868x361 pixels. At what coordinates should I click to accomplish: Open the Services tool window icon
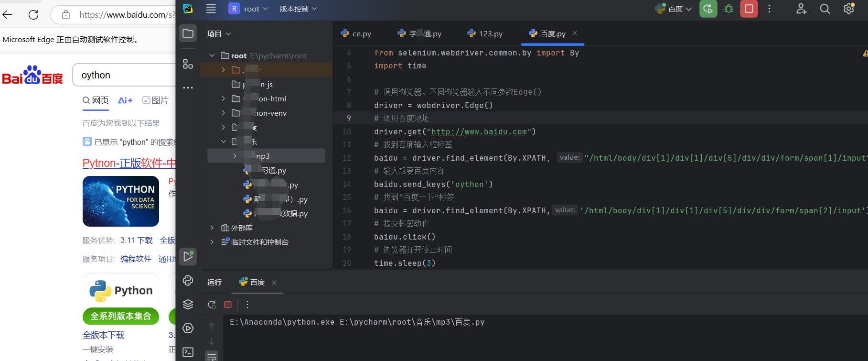[x=188, y=328]
